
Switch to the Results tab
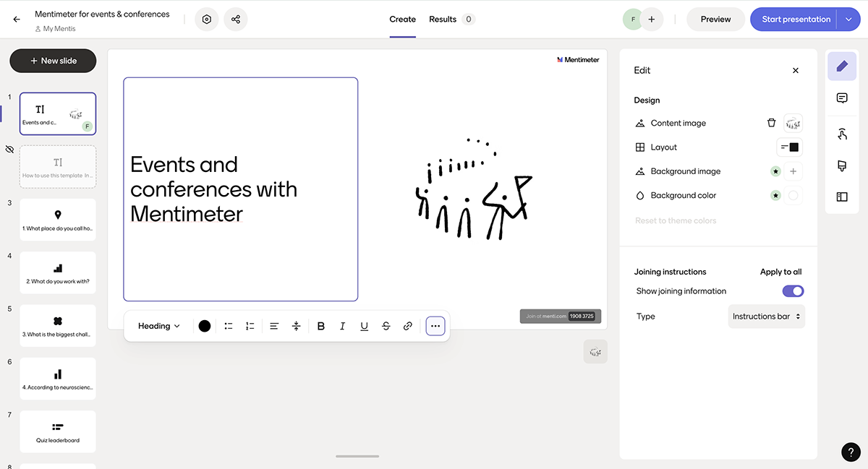451,20
